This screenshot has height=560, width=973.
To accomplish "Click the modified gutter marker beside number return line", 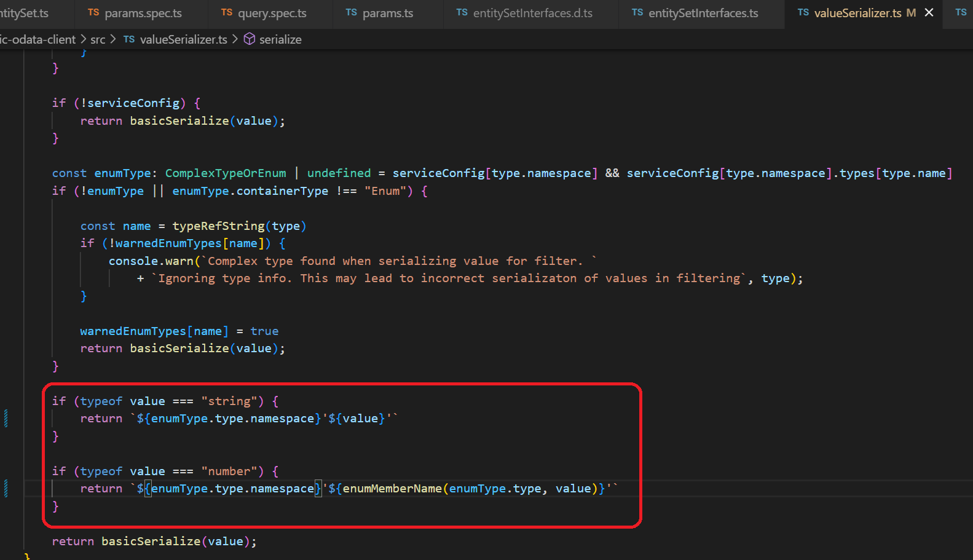I will [x=6, y=489].
